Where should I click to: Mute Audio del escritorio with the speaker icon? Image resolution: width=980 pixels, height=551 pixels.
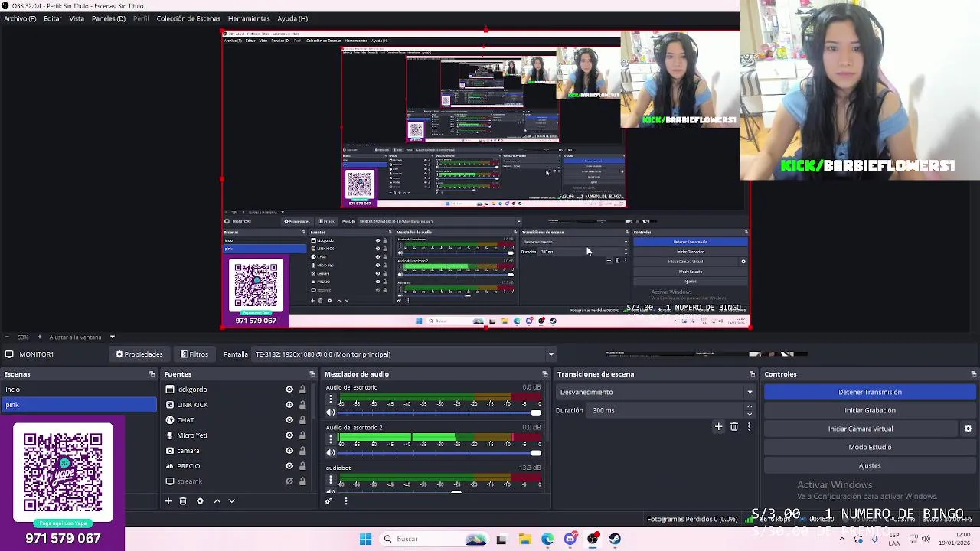pyautogui.click(x=331, y=412)
